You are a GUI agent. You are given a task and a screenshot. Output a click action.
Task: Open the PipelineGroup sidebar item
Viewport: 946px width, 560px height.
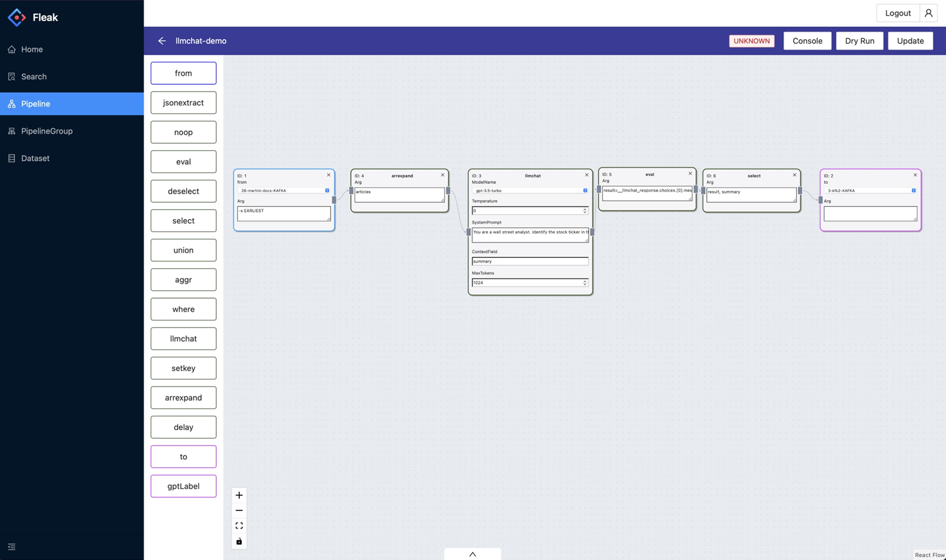coord(46,131)
